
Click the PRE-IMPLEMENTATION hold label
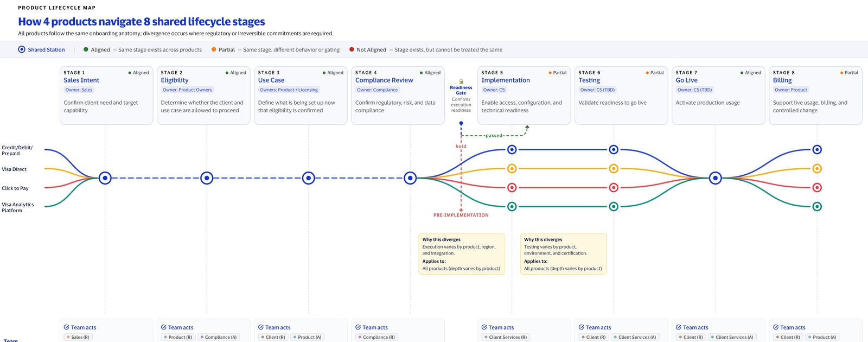pyautogui.click(x=461, y=216)
